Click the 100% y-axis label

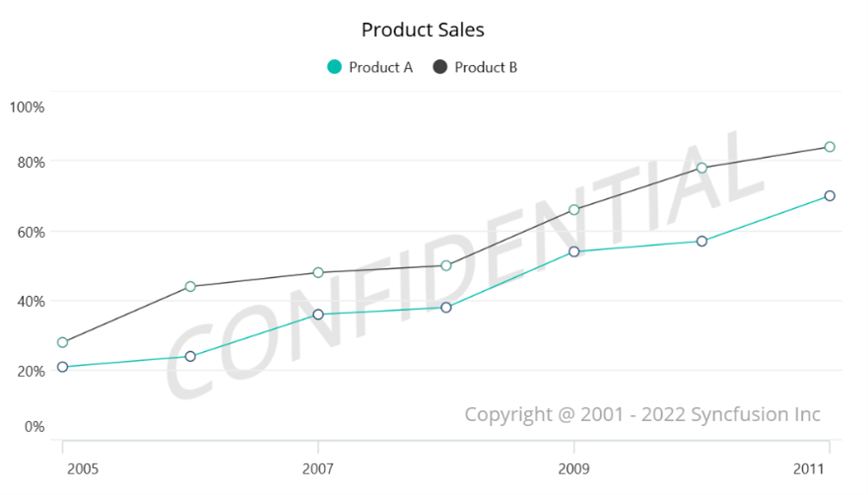[x=27, y=106]
